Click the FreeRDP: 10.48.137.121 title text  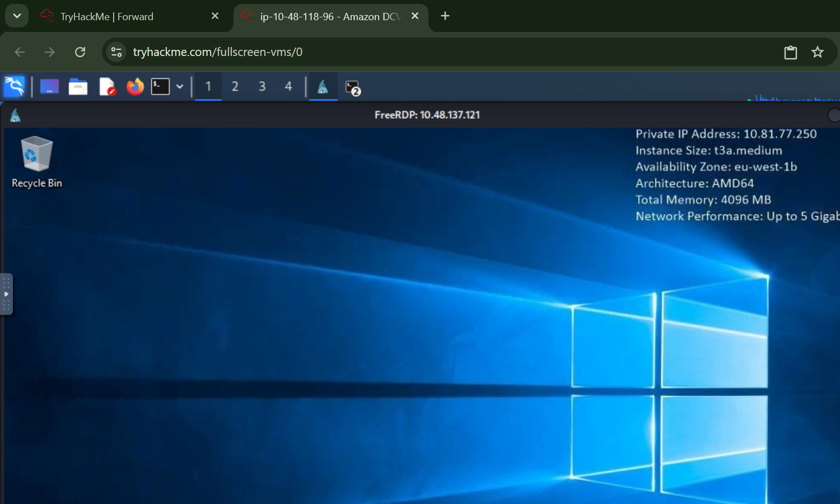[x=427, y=115]
